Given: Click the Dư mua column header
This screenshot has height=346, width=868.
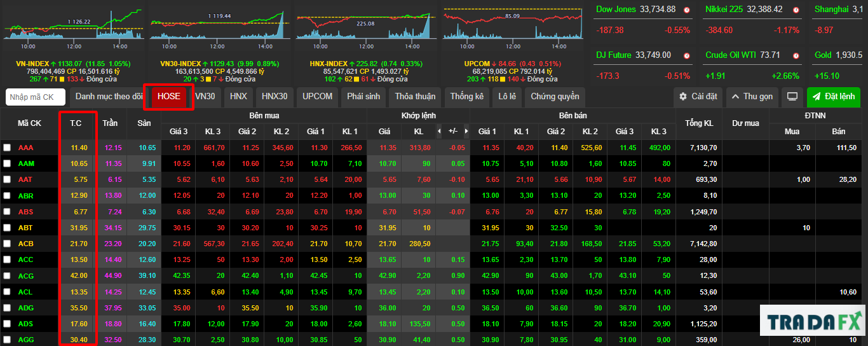Looking at the screenshot, I should [x=745, y=123].
